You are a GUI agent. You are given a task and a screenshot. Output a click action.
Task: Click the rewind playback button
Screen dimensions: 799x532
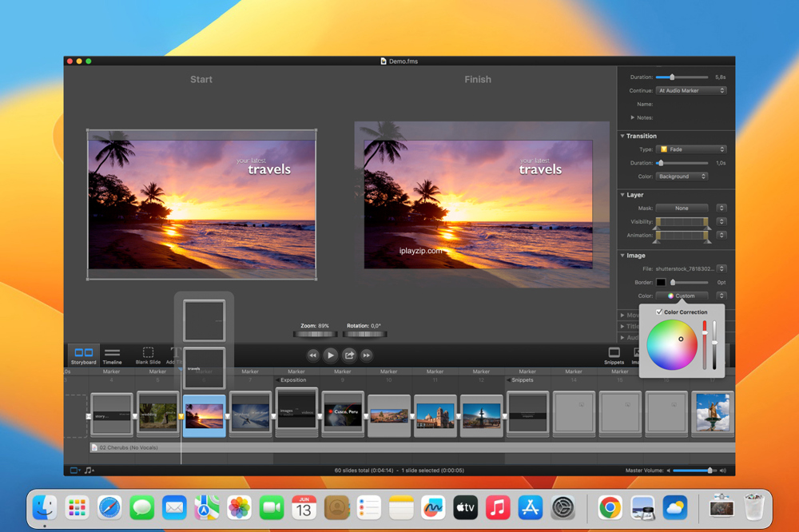pos(313,355)
